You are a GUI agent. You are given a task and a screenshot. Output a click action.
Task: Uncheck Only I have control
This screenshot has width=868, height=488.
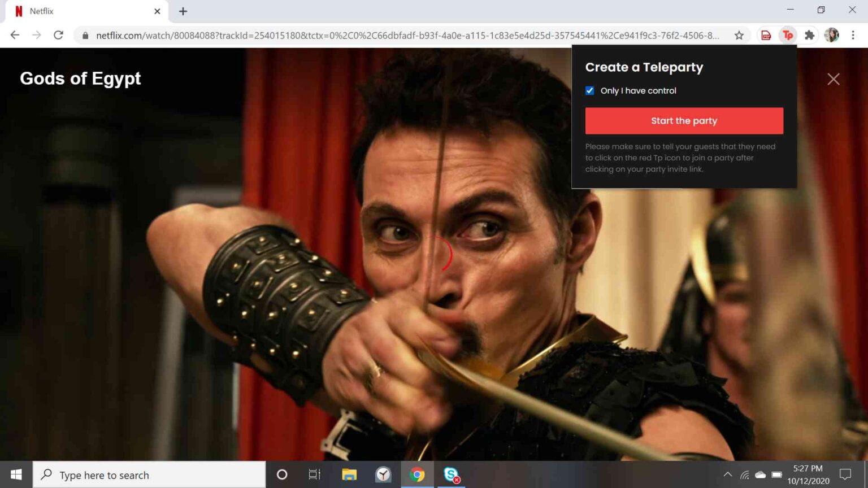tap(589, 90)
